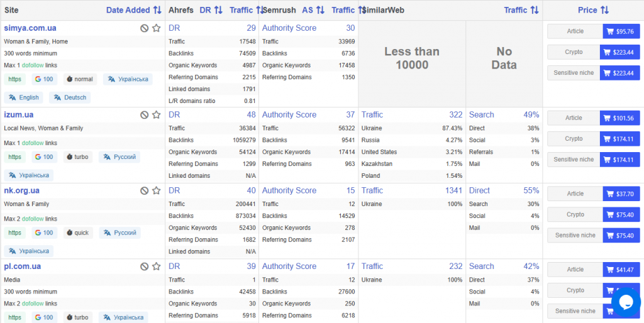
Task: Sort sites by Date Added
Action: pyautogui.click(x=134, y=10)
